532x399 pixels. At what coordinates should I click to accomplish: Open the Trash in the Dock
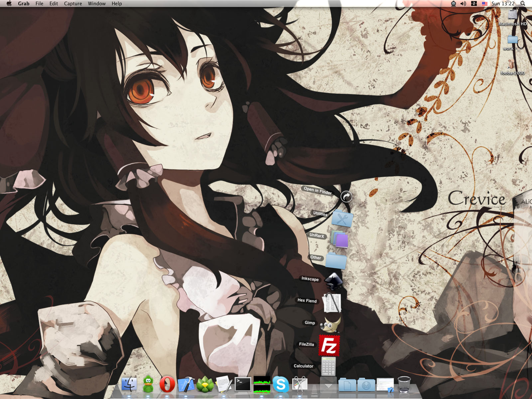(x=404, y=385)
